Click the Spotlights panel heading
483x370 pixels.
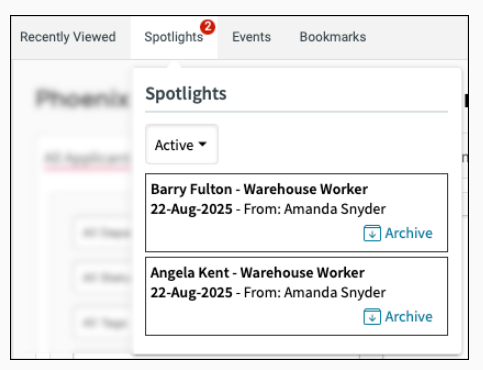186,94
